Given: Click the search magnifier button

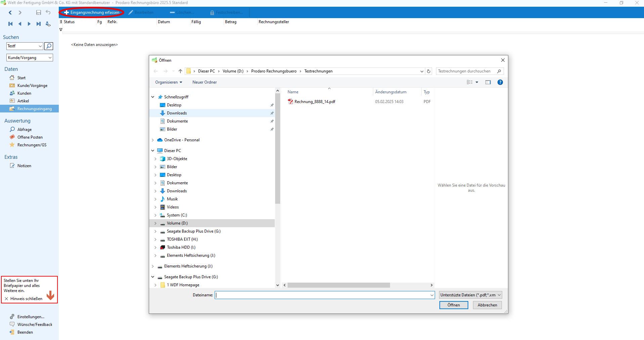Looking at the screenshot, I should point(49,46).
